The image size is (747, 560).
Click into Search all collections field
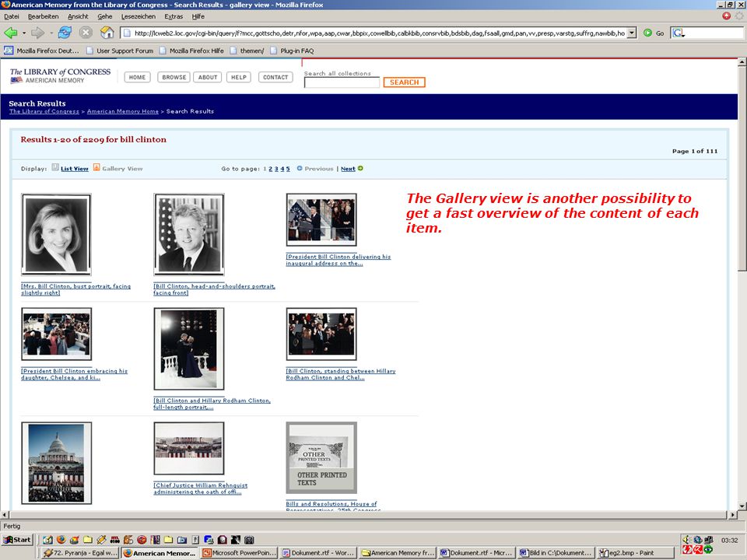point(342,82)
